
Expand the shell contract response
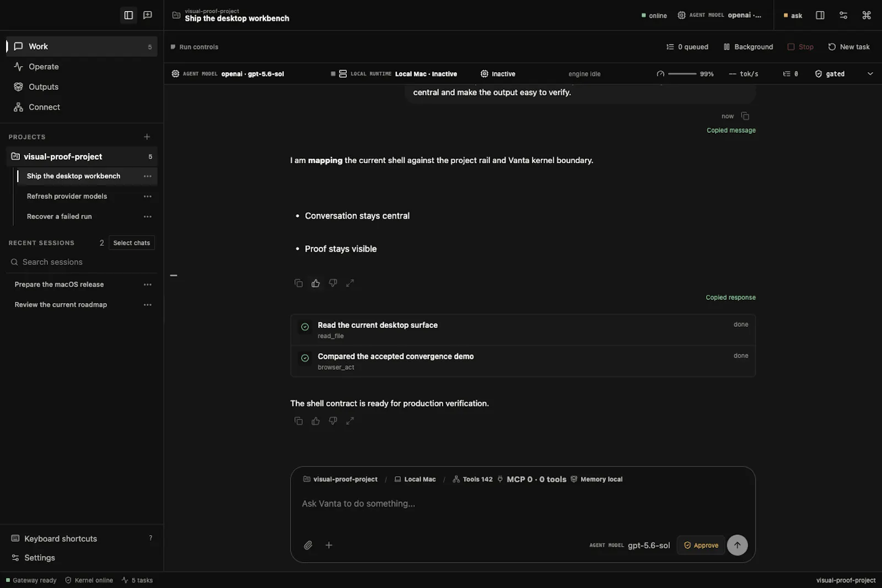tap(350, 421)
